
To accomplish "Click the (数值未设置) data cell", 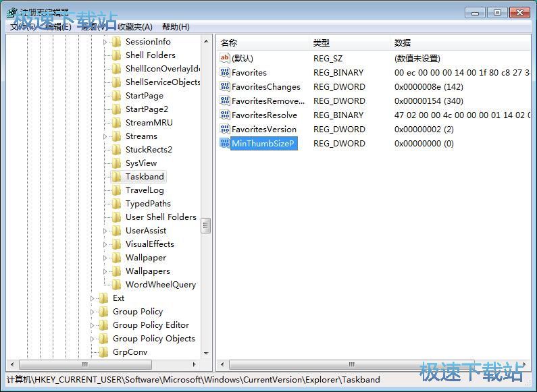I will click(417, 59).
